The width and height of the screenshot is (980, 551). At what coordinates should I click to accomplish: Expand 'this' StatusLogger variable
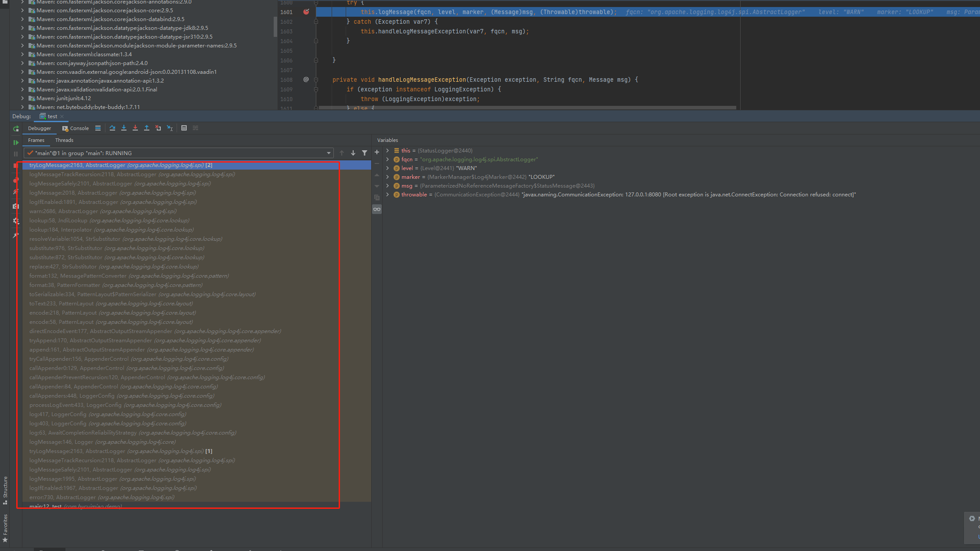[387, 151]
